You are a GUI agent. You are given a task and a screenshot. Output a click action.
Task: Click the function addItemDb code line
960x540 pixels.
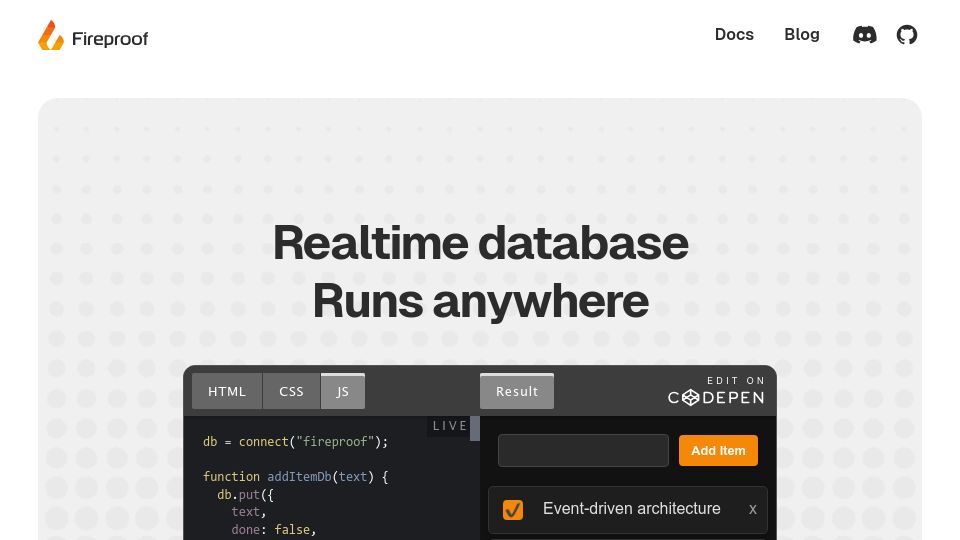tap(296, 476)
